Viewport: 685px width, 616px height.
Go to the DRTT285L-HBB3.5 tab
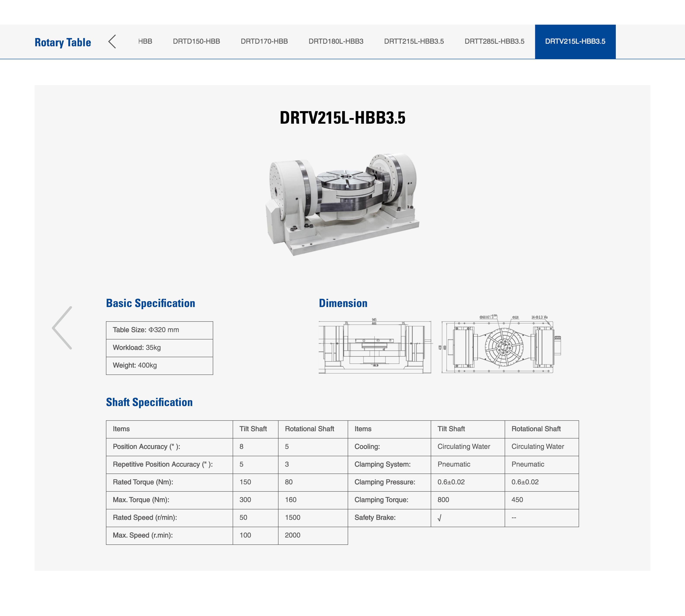494,41
